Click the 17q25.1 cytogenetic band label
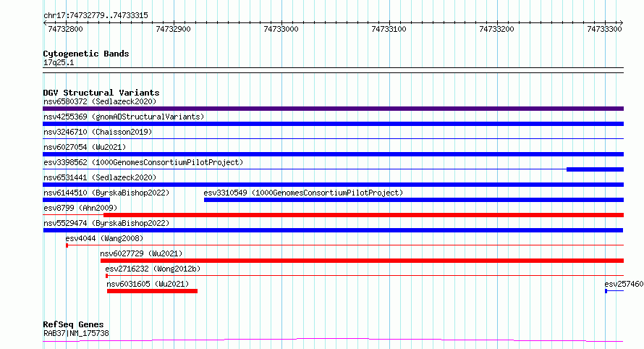Screen dimensions: 644x349 (x=59, y=62)
